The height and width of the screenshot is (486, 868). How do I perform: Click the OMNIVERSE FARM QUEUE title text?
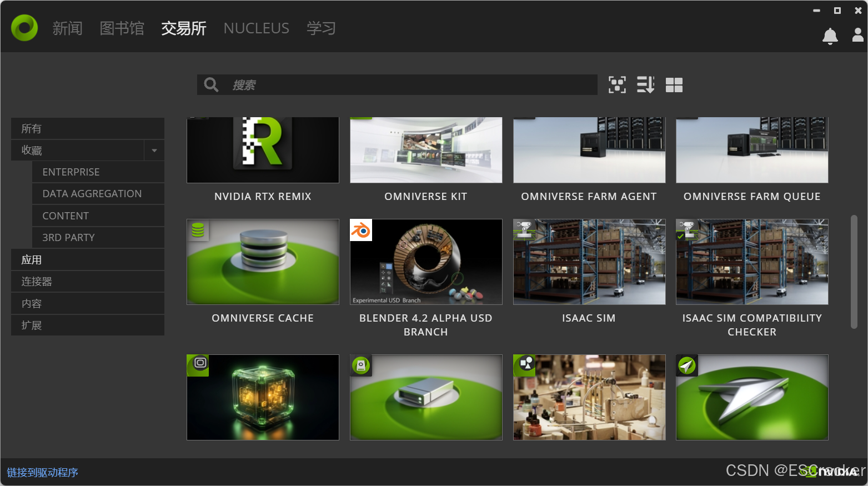pyautogui.click(x=752, y=197)
